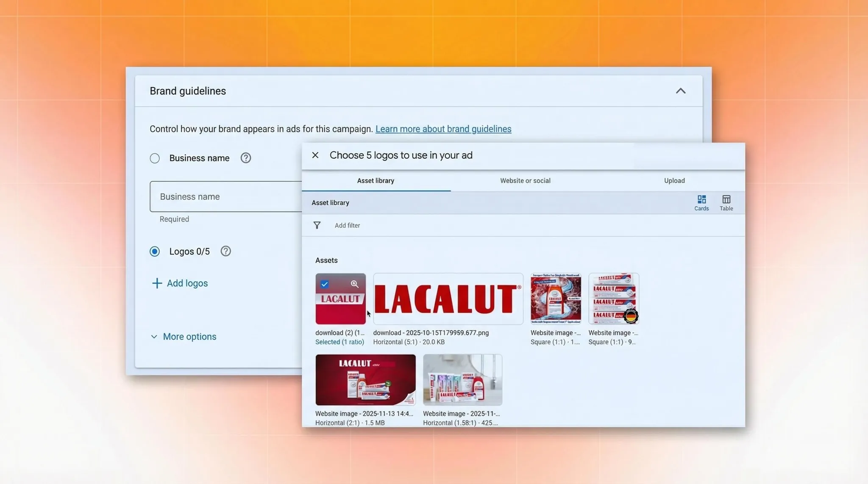
Task: Close the logo chooser dialog with X
Action: (315, 155)
